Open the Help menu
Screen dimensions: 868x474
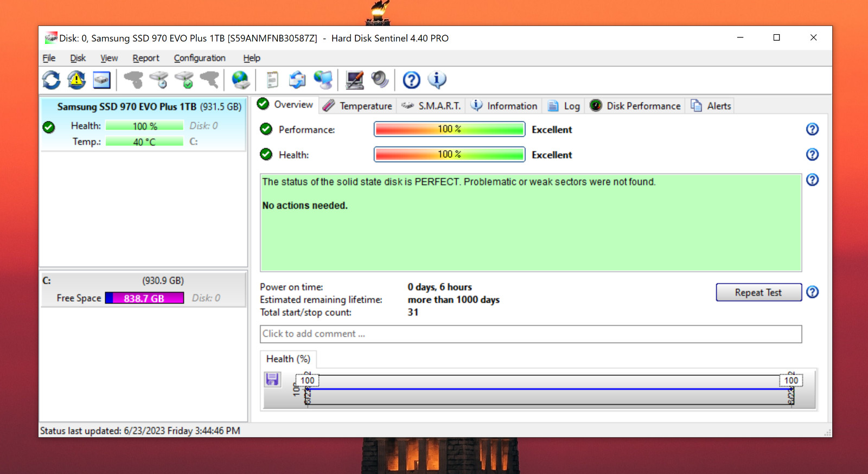point(252,58)
